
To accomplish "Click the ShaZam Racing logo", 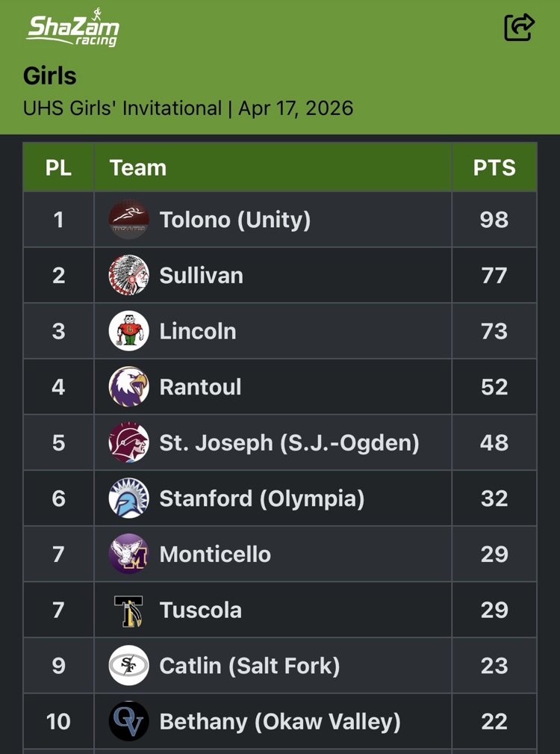I will tap(73, 28).
